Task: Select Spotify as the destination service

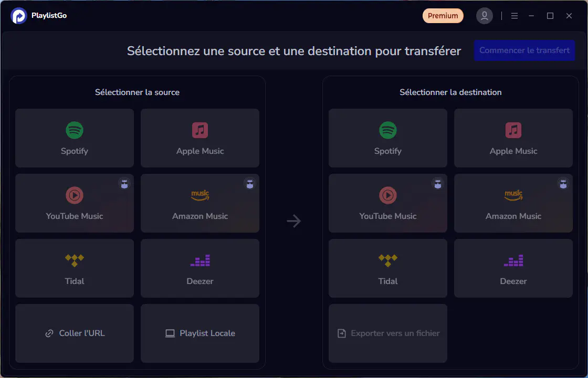Action: click(x=387, y=138)
